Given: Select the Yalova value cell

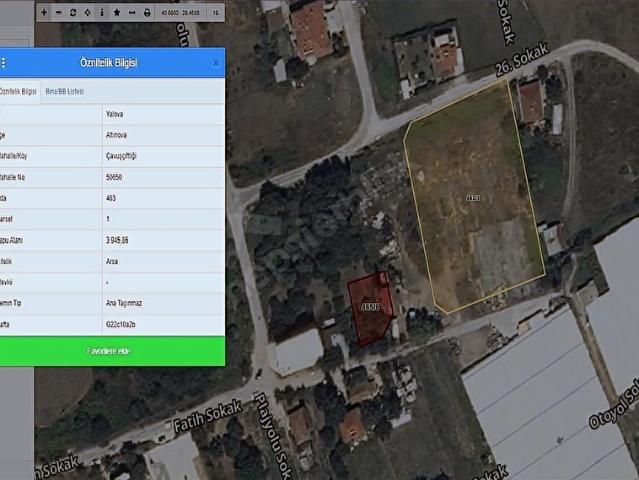Looking at the screenshot, I should pos(163,114).
